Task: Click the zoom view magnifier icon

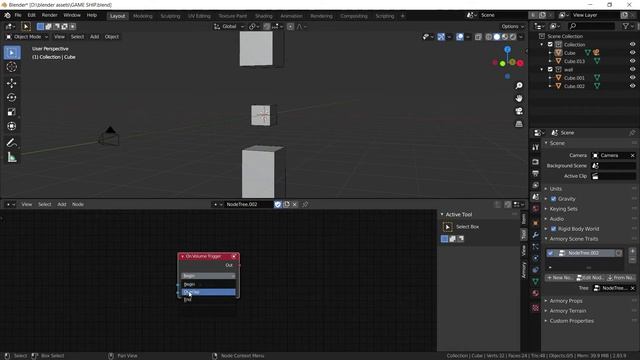Action: (x=519, y=86)
